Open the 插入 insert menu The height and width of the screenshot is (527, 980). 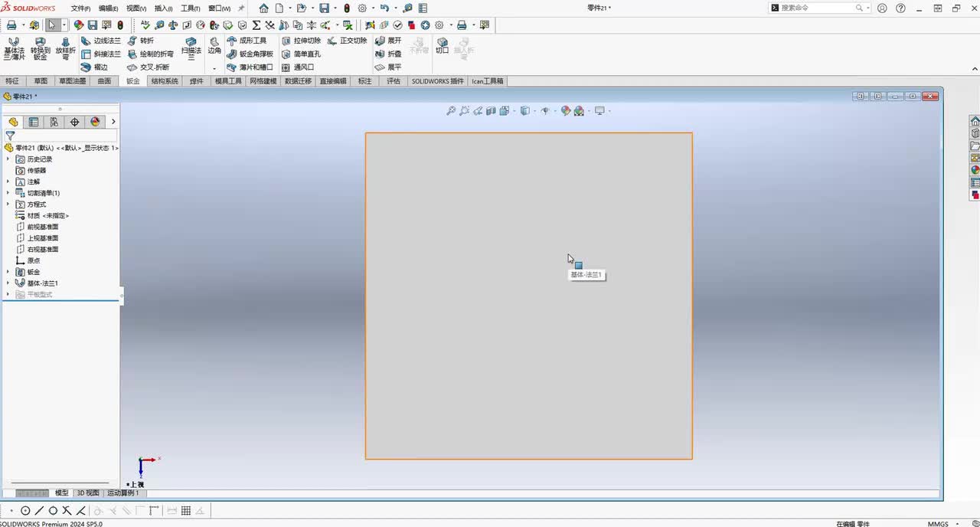coord(163,8)
